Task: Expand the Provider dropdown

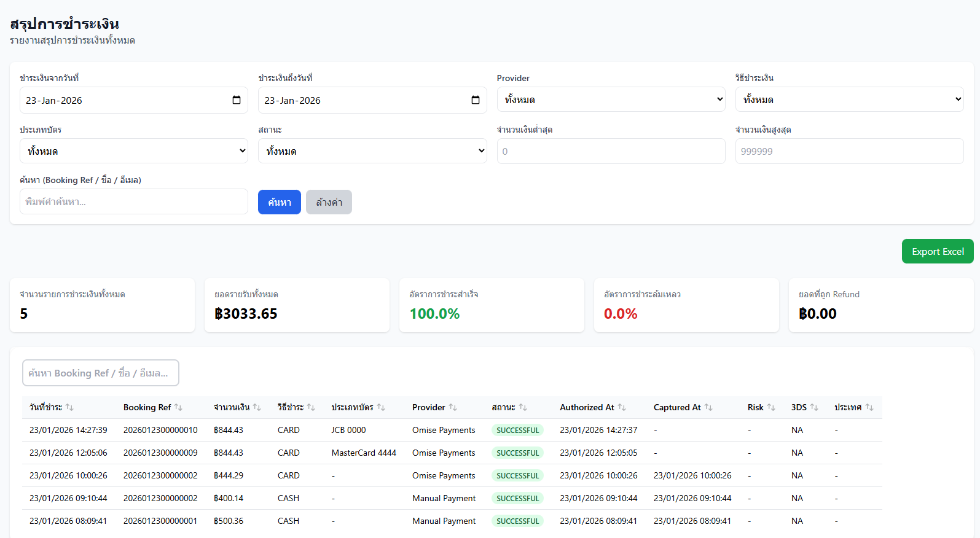Action: pyautogui.click(x=611, y=99)
